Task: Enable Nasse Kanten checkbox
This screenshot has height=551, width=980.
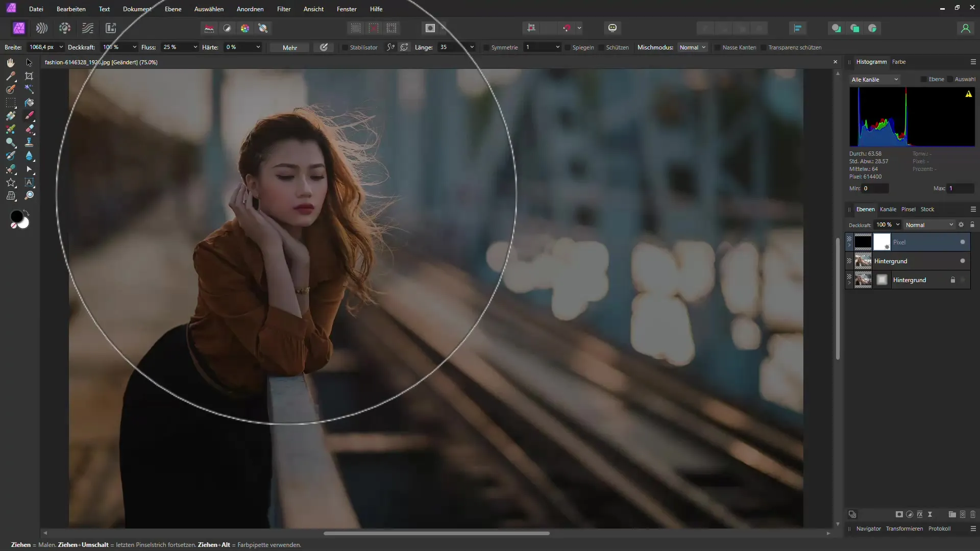Action: (x=718, y=47)
